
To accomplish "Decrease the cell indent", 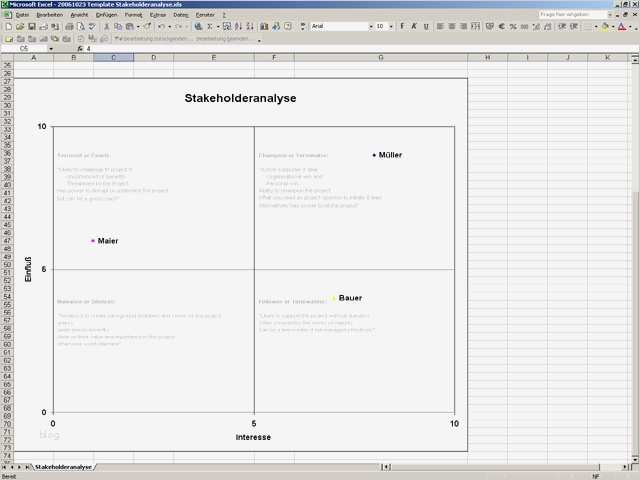I will point(562,27).
